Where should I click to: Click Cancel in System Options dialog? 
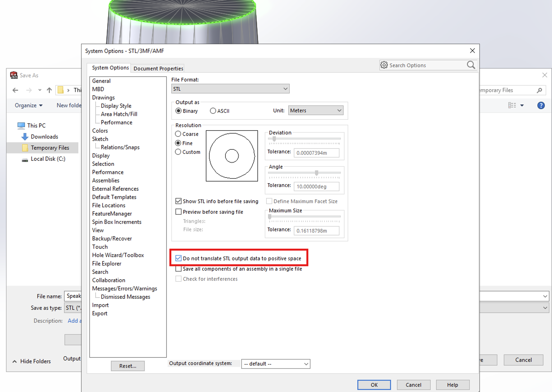(x=414, y=385)
